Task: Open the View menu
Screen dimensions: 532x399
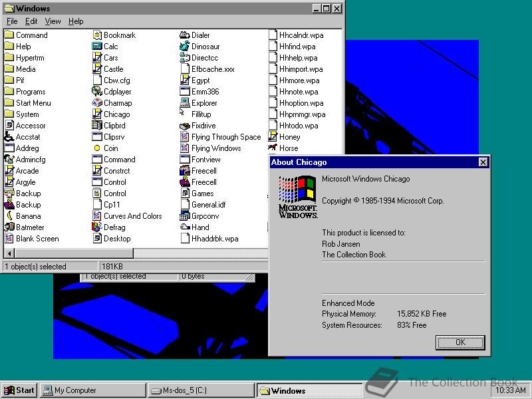Action: [53, 21]
